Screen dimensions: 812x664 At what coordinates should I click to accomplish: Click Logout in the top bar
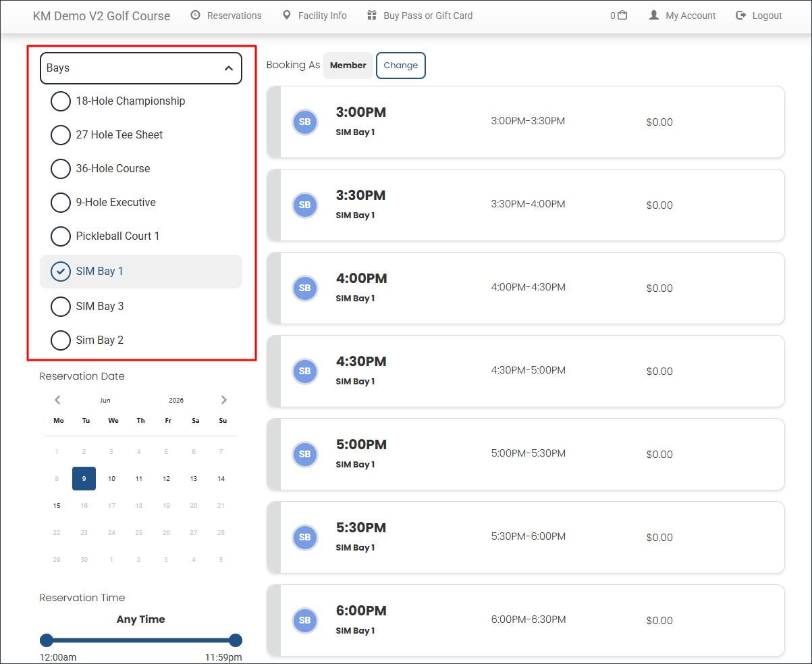767,16
